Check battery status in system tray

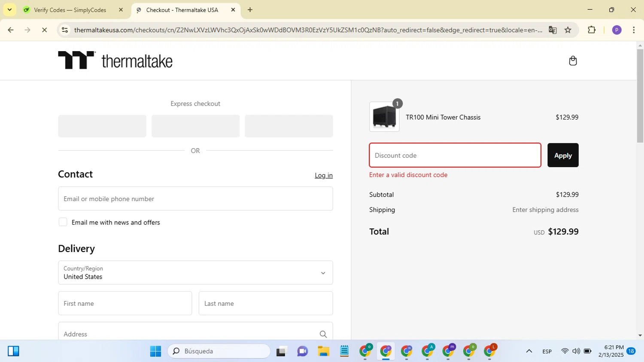pos(588,351)
